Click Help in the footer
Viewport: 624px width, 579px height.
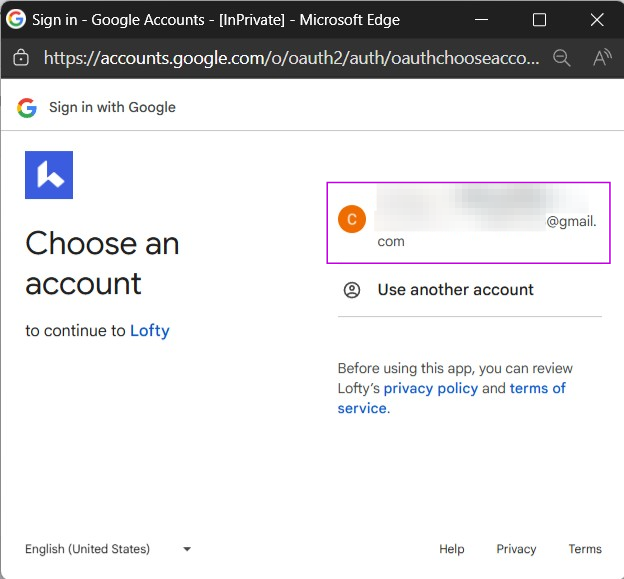point(452,549)
